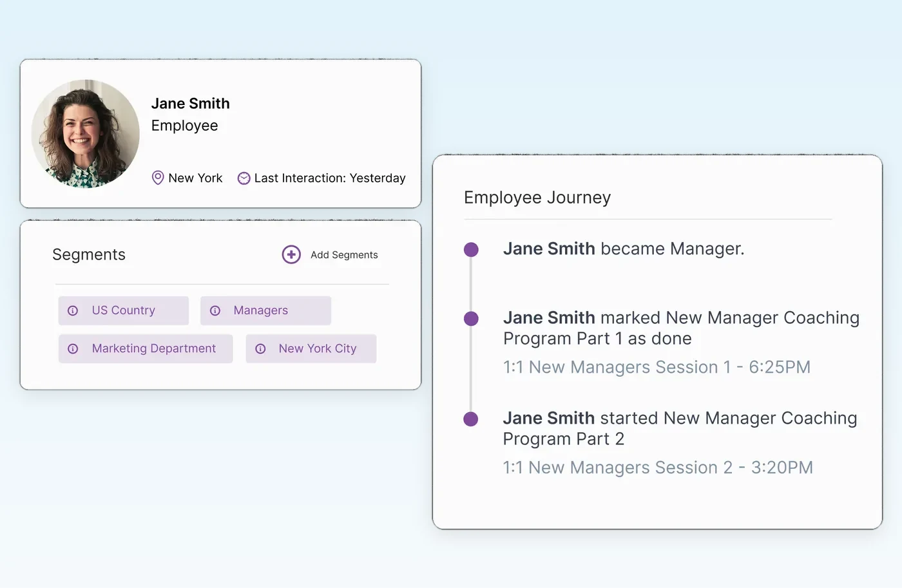902x588 pixels.
Task: Click 'Jane Smith became Manager.' entry
Action: [x=624, y=249]
